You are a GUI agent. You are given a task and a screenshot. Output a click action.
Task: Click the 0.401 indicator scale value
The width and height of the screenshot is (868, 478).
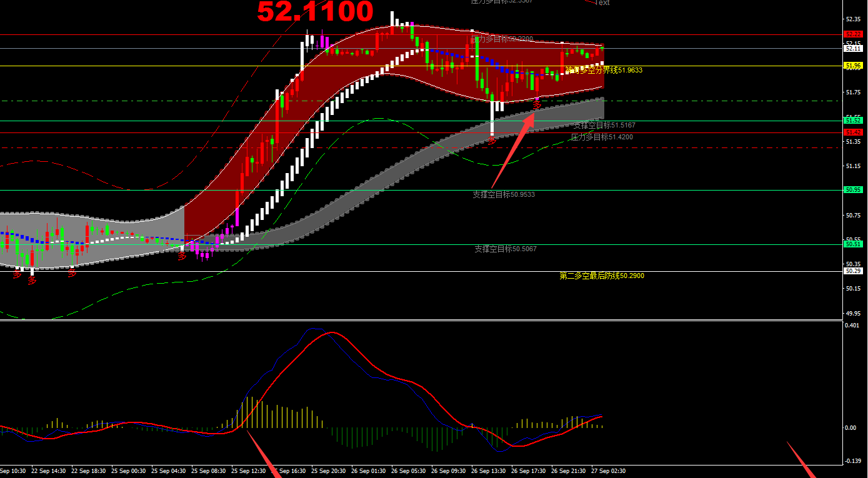[x=852, y=326]
